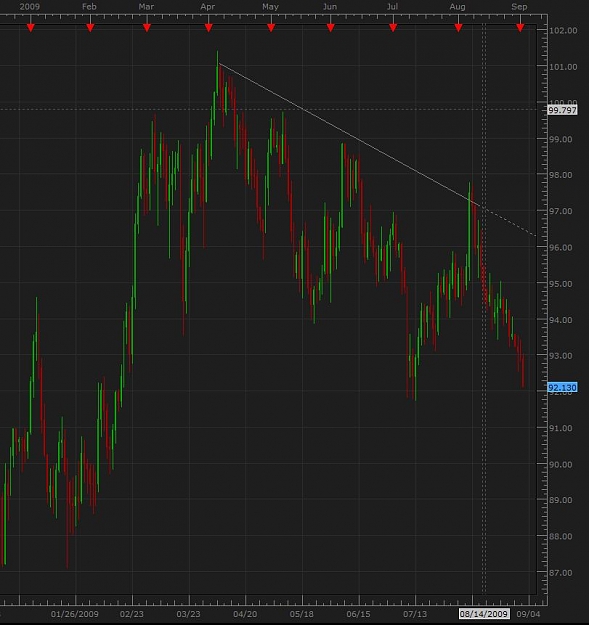Click the red marker below Aug

point(458,28)
